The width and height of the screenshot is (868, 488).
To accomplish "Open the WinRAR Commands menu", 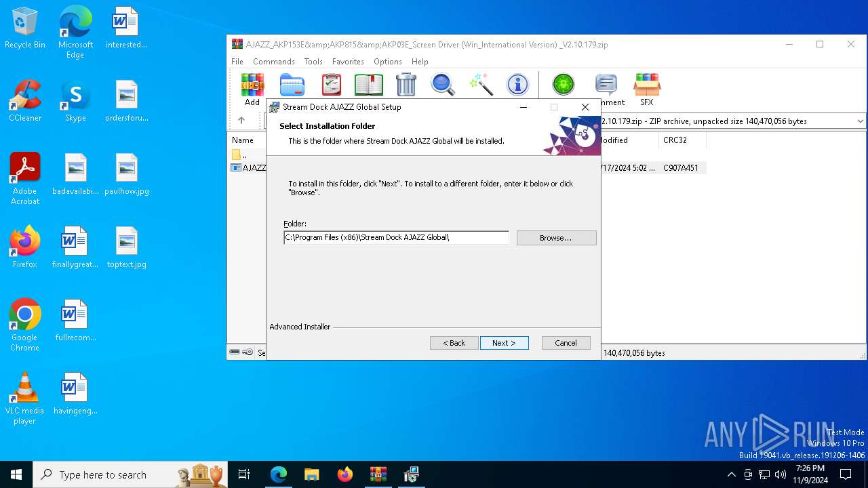I will [274, 62].
